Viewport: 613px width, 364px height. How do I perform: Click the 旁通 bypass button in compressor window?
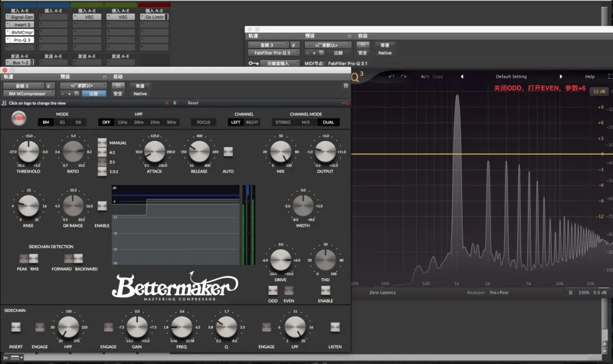[140, 86]
